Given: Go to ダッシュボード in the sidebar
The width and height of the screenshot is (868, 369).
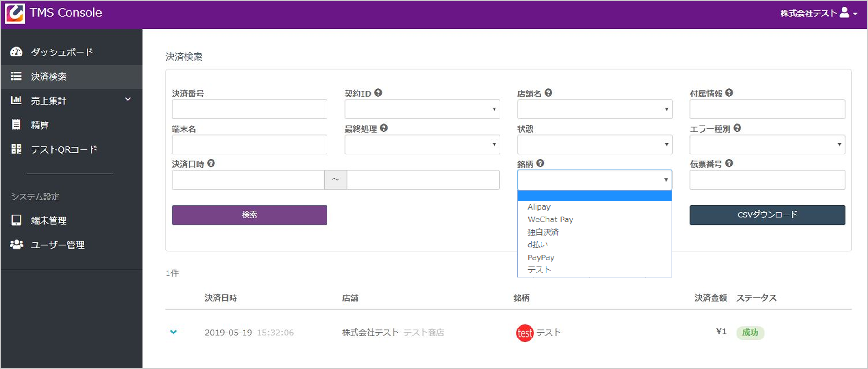Looking at the screenshot, I should pos(62,52).
